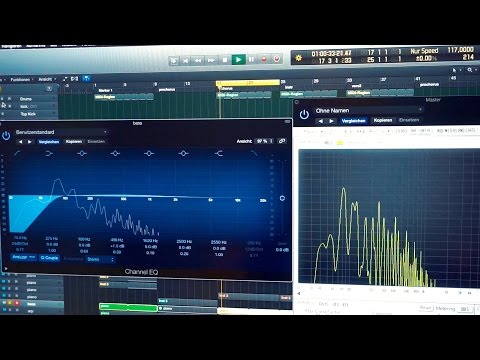The width and height of the screenshot is (480, 360).
Task: Click the Rewind button in transport
Action: tap(198, 61)
